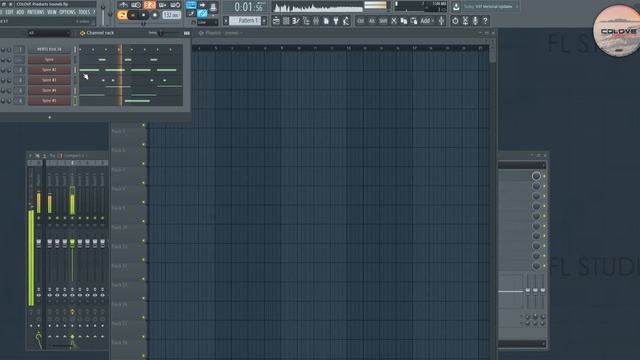Click the step editing arrow icon
This screenshot has width=640, height=360.
pyautogui.click(x=202, y=5)
